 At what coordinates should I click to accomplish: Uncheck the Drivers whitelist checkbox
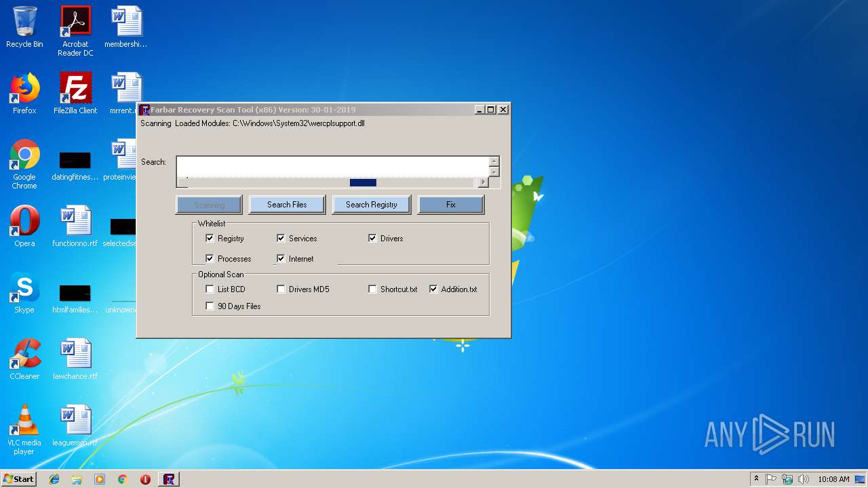(372, 239)
